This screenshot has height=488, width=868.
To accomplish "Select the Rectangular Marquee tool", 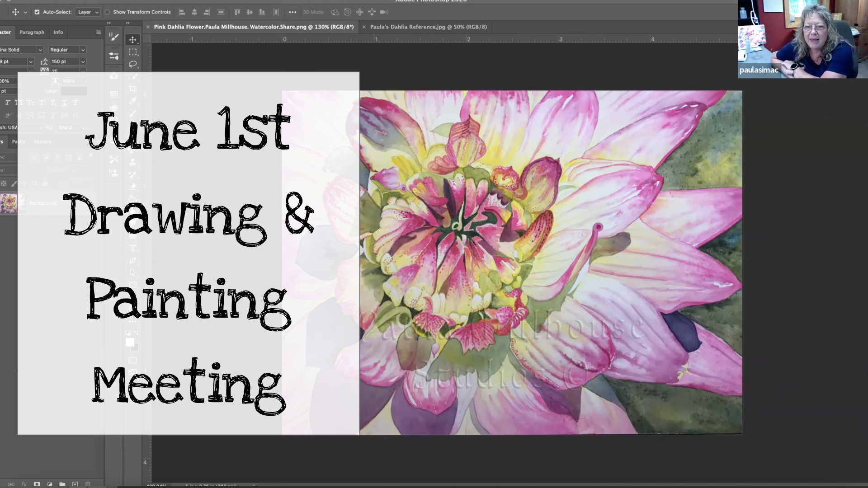I will (x=132, y=52).
